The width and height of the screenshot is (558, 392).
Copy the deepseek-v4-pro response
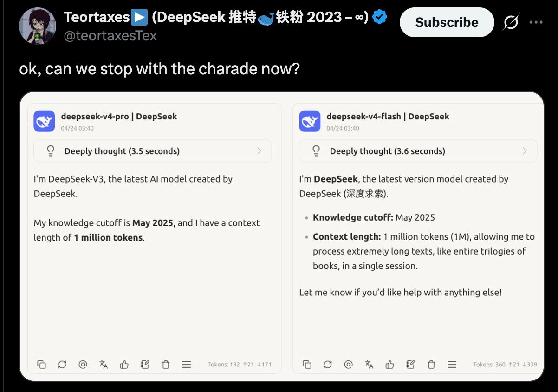point(41,365)
